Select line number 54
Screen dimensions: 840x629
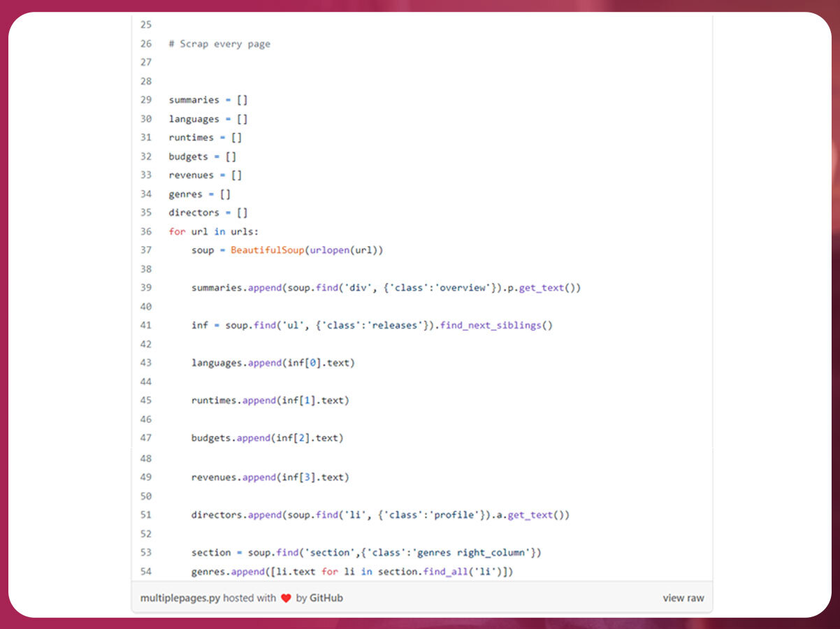[145, 572]
